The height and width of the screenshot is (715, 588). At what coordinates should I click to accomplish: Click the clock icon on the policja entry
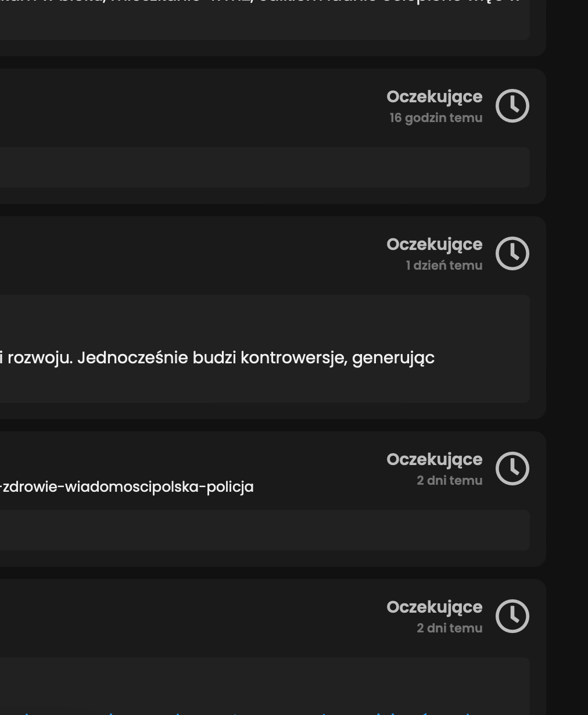512,469
